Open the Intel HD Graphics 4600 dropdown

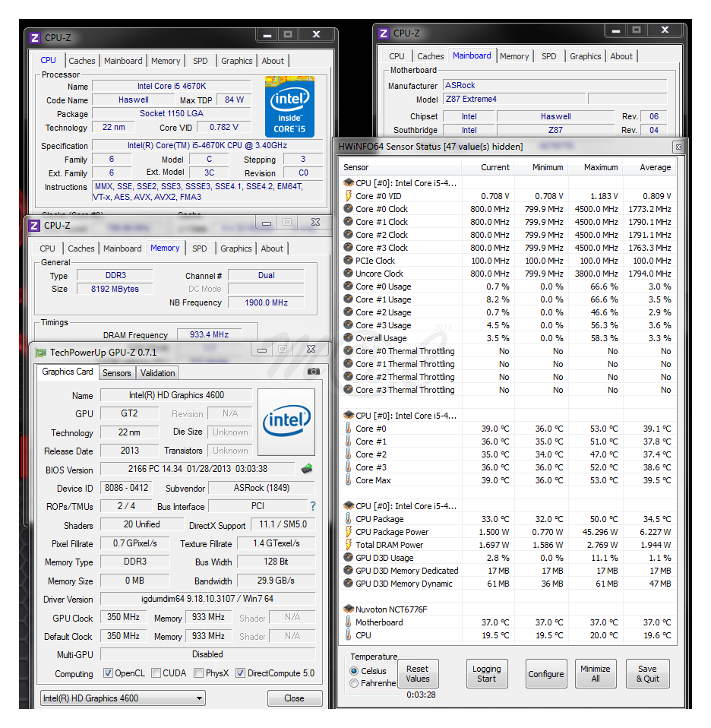123,698
